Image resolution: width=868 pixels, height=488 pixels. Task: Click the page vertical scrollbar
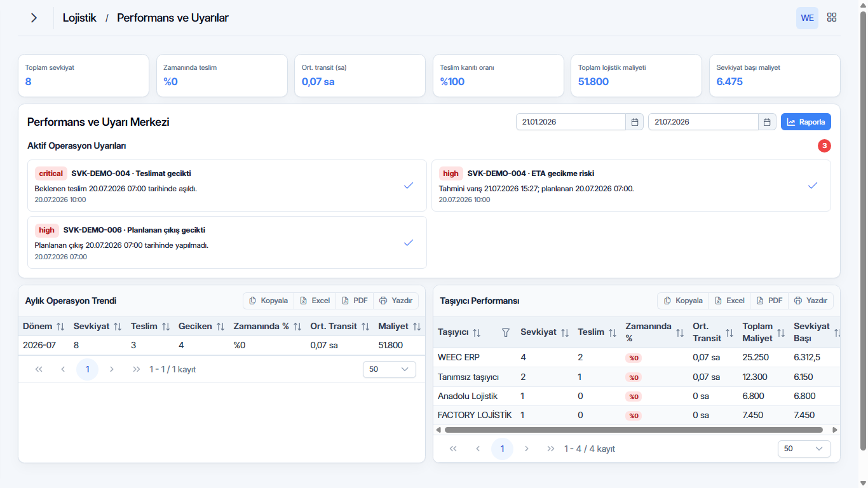(x=863, y=230)
